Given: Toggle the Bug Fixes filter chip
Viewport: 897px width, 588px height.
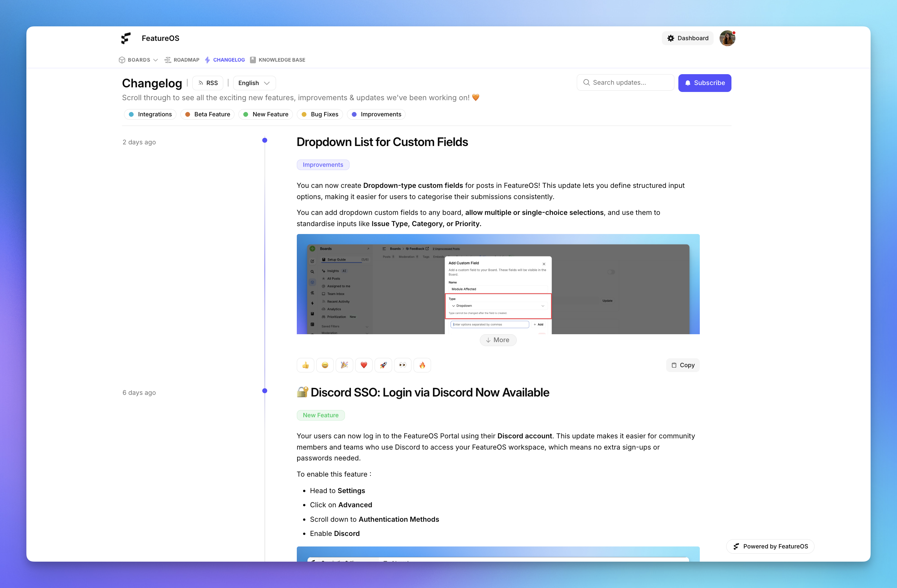Looking at the screenshot, I should [320, 114].
